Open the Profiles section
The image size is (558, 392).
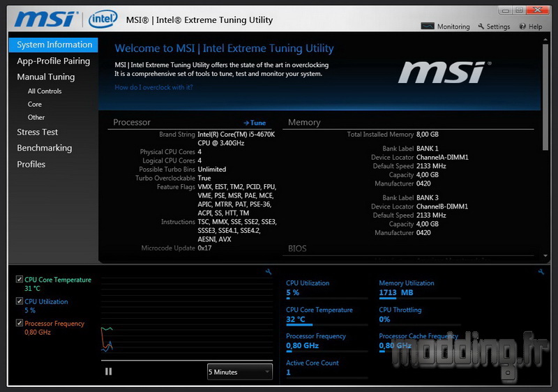(31, 165)
